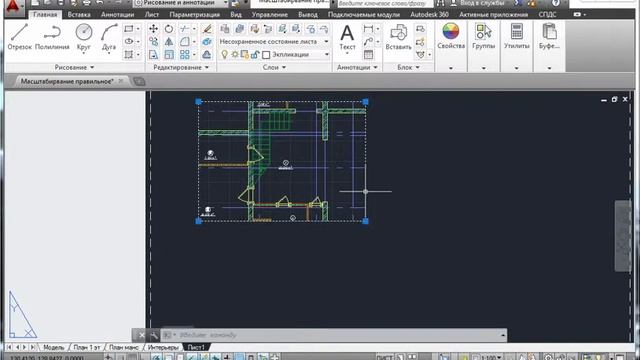Select the Copy tool icon

(x=153, y=41)
